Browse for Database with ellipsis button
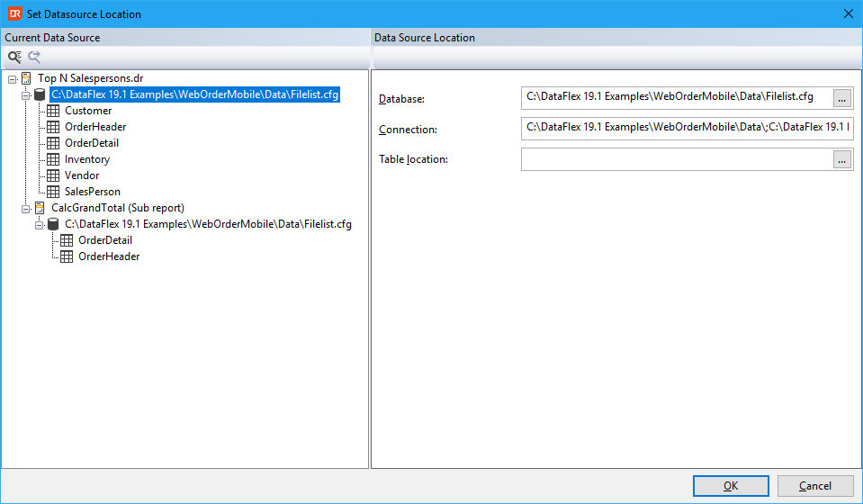 (x=841, y=98)
